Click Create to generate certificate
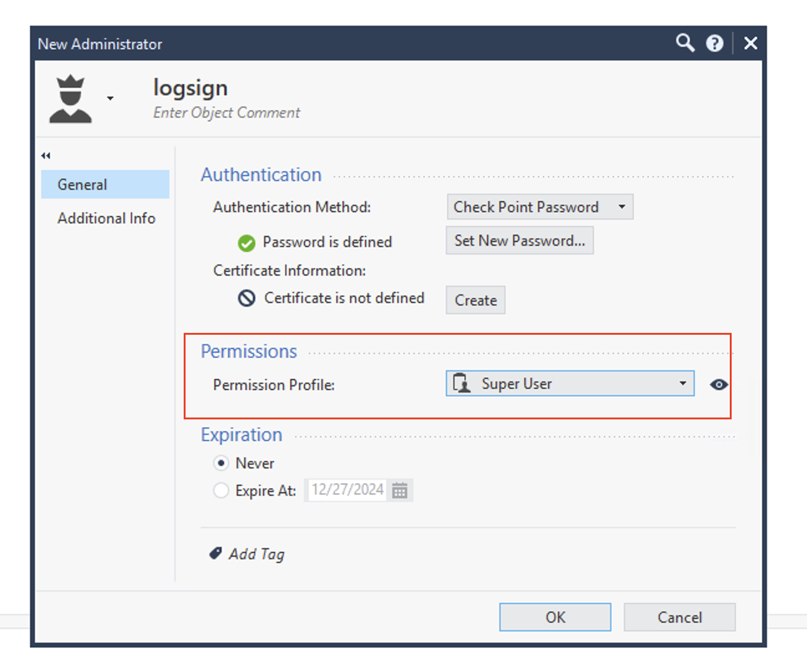This screenshot has height=672, width=807. coord(475,301)
